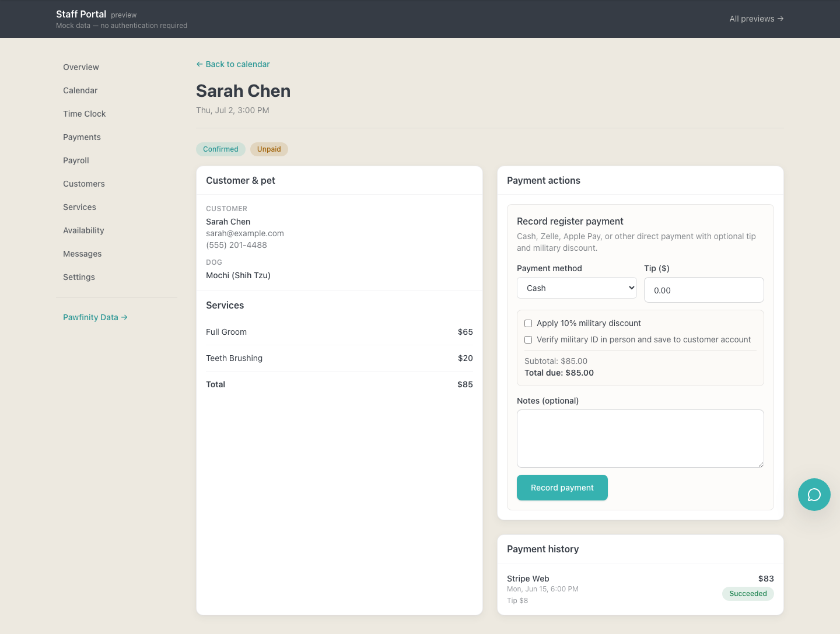The width and height of the screenshot is (840, 634).
Task: Click the Teeth Brushing service row
Action: click(339, 358)
